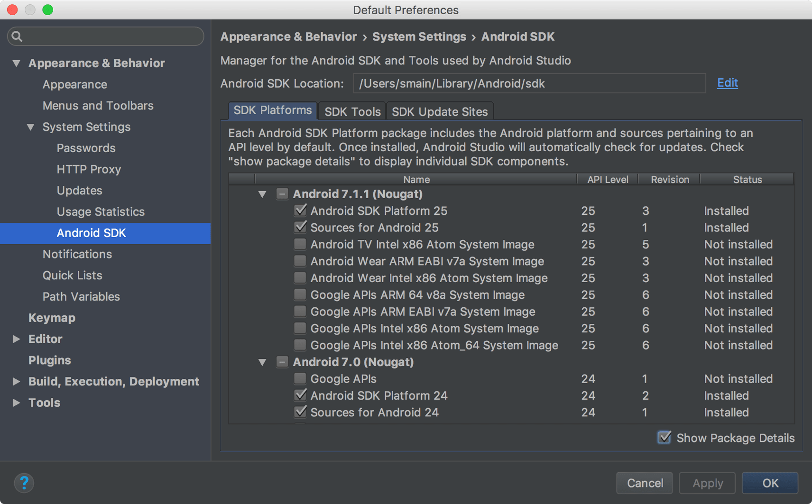This screenshot has height=504, width=812.
Task: Uncheck Android SDK Platform 24
Action: [x=300, y=395]
